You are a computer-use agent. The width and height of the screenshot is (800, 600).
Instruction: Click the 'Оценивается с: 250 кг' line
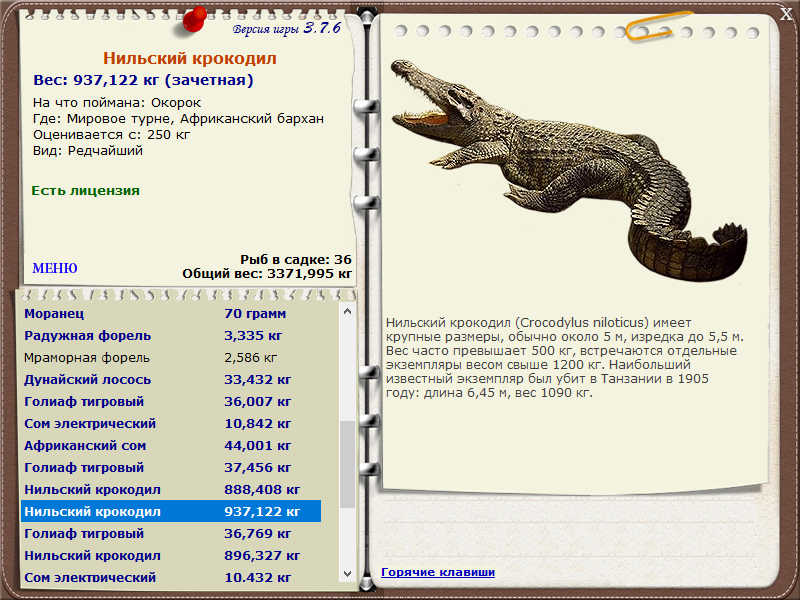coord(111,135)
